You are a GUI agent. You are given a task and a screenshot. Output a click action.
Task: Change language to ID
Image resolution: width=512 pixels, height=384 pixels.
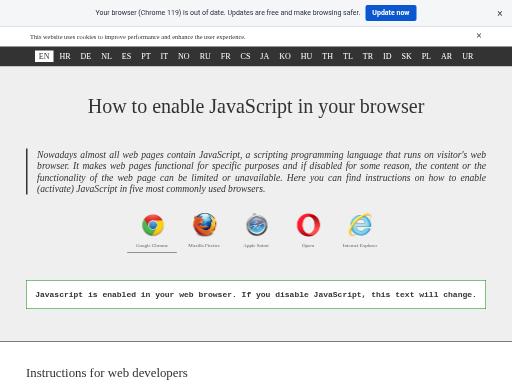(387, 56)
